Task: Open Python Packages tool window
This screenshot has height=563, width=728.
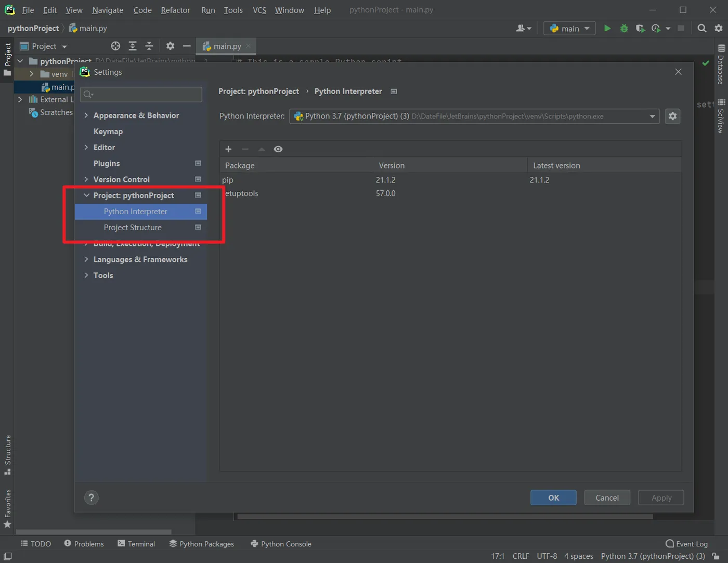Action: (202, 544)
